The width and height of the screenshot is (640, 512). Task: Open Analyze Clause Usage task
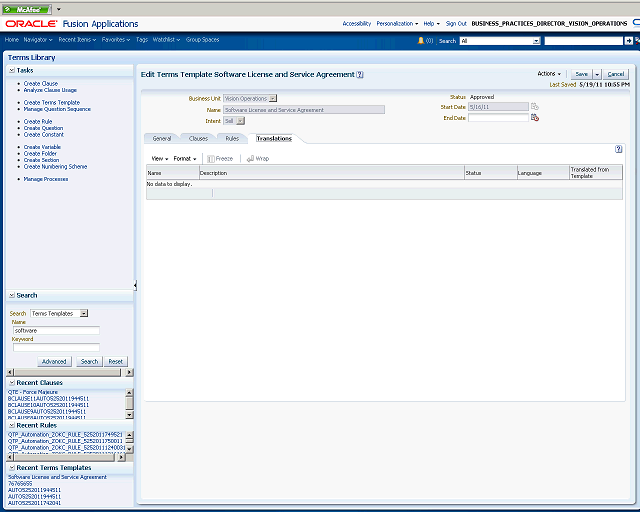coord(50,90)
